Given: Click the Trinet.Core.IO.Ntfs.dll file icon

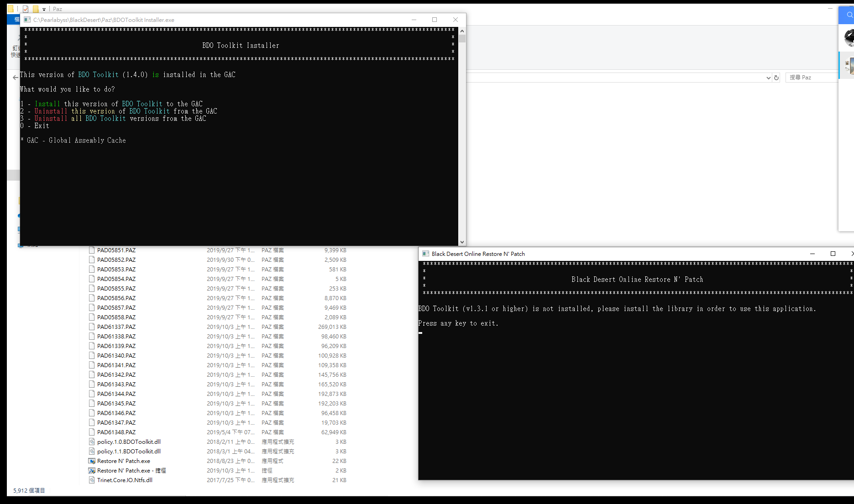Looking at the screenshot, I should point(92,480).
